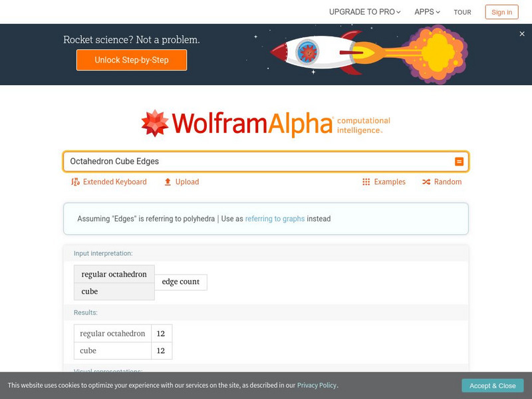Open the Tour page
Image resolution: width=532 pixels, height=399 pixels.
[x=462, y=12]
